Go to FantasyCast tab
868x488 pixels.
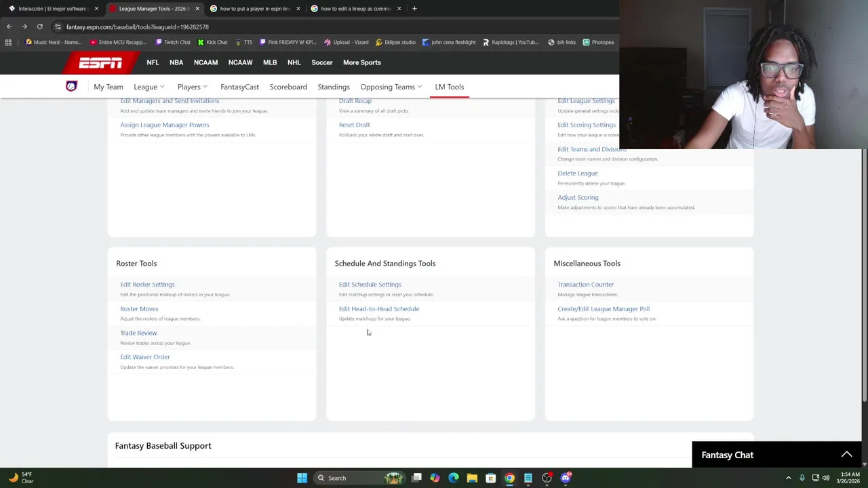click(239, 87)
